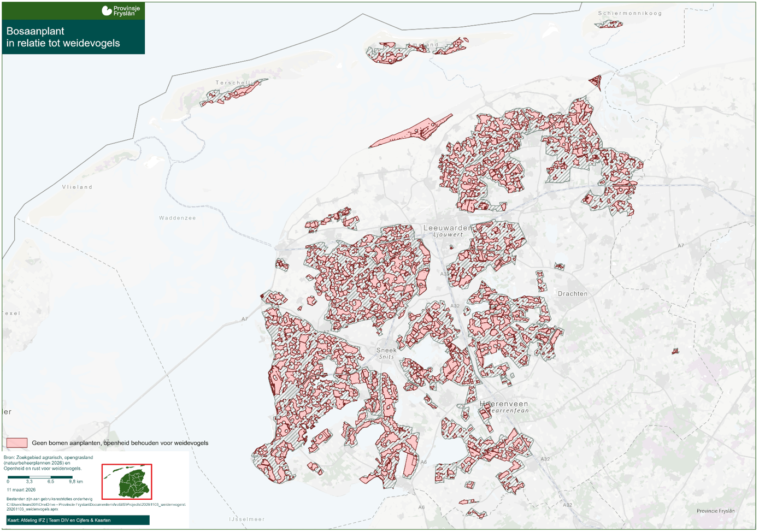Click the legend text about weidevogels
The image size is (759, 532).
click(120, 443)
